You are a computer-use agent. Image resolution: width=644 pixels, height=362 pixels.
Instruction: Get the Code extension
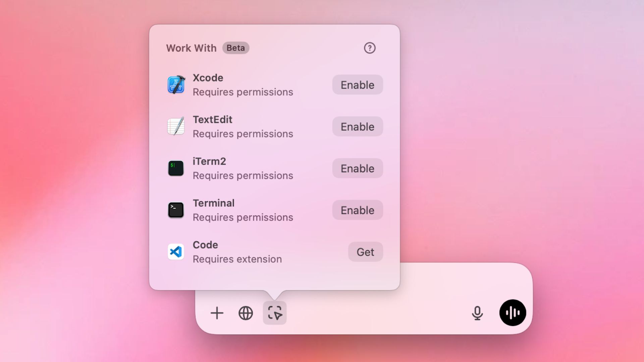(365, 252)
